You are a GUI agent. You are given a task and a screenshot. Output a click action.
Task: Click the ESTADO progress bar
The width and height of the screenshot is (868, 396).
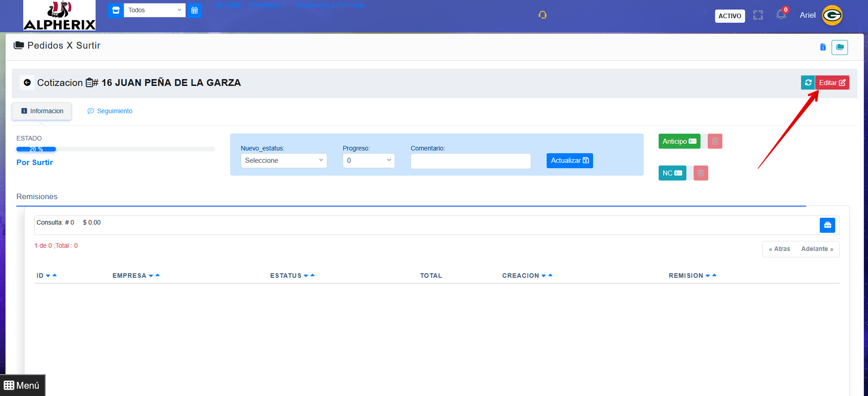tap(116, 149)
